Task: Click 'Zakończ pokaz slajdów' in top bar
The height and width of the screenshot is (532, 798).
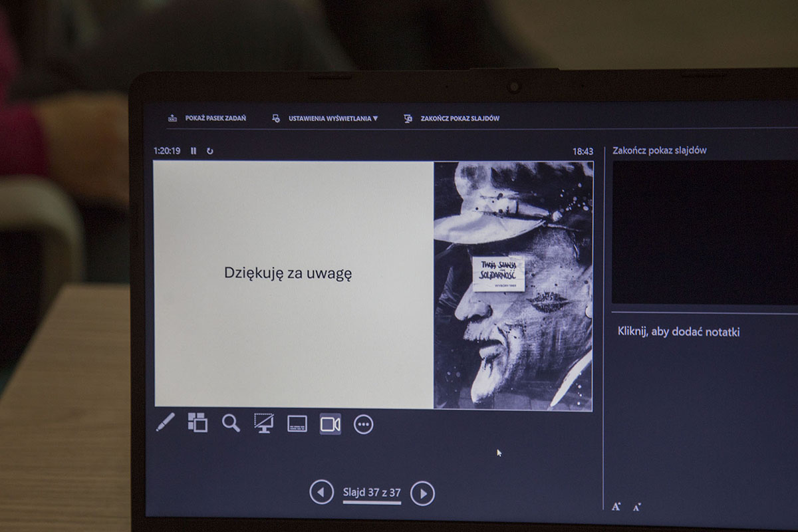Action: coord(460,118)
